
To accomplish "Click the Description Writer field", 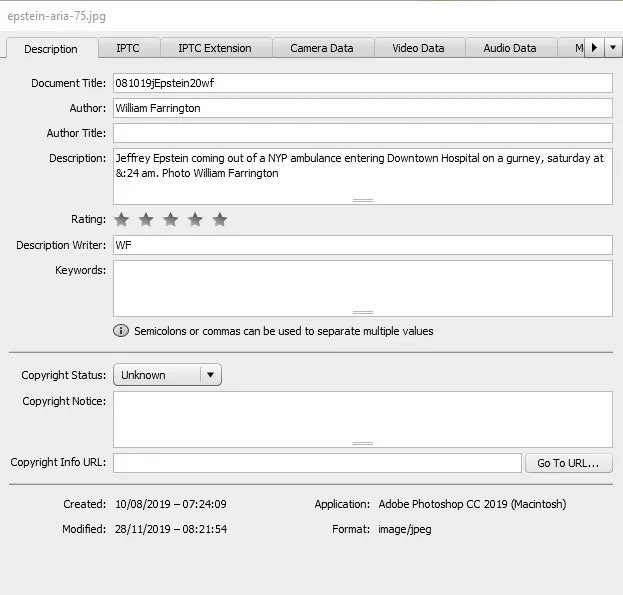I will (x=363, y=245).
